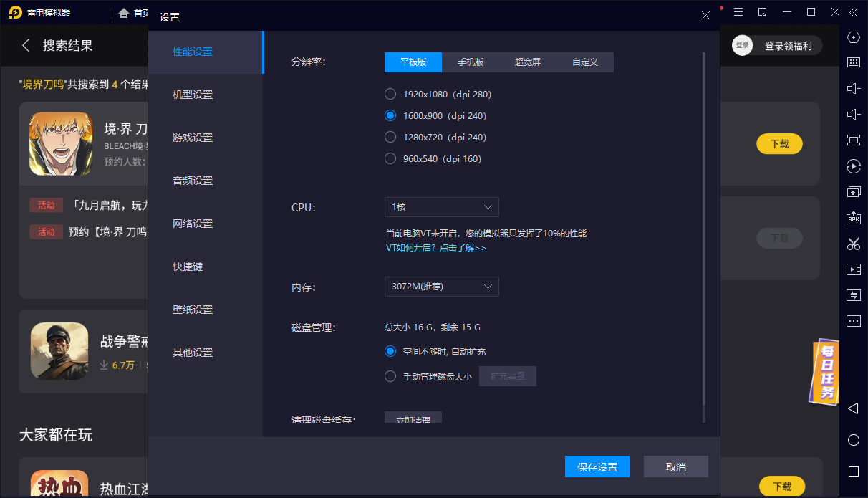Open the keyboard mapping icon in sidebar
This screenshot has height=498, width=868.
pos(853,62)
